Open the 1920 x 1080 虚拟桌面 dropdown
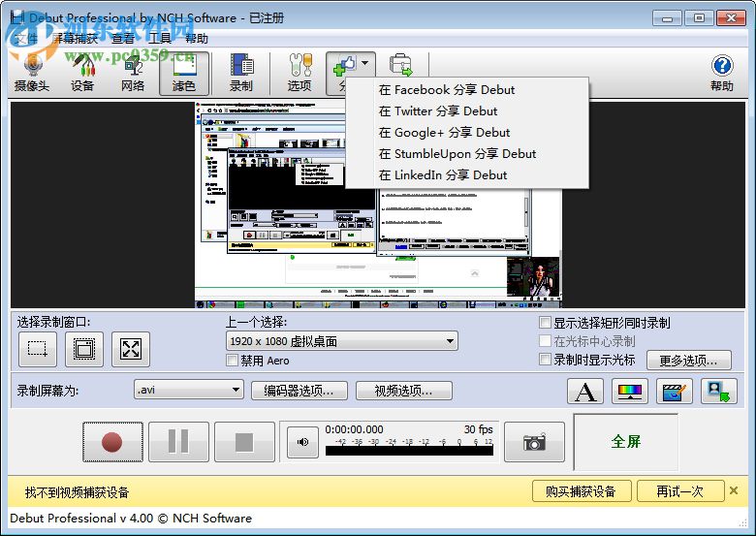756x536 pixels. (x=342, y=341)
